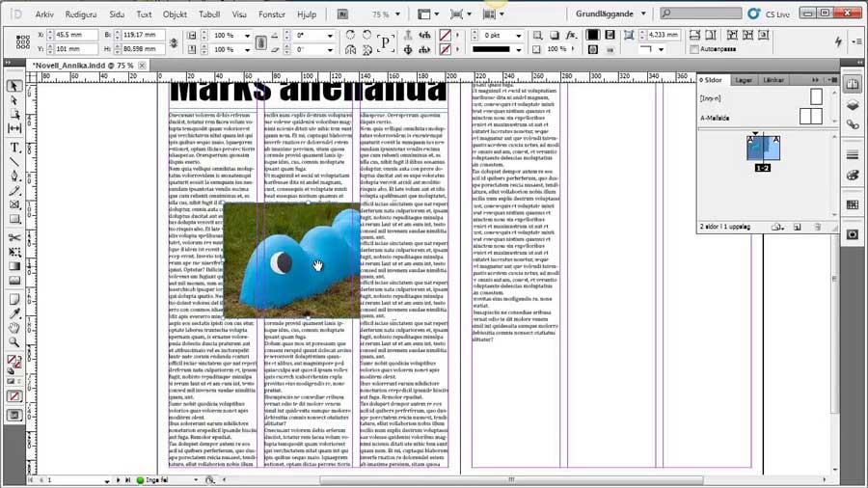
Task: Open the Hjälp menu
Action: (x=307, y=14)
